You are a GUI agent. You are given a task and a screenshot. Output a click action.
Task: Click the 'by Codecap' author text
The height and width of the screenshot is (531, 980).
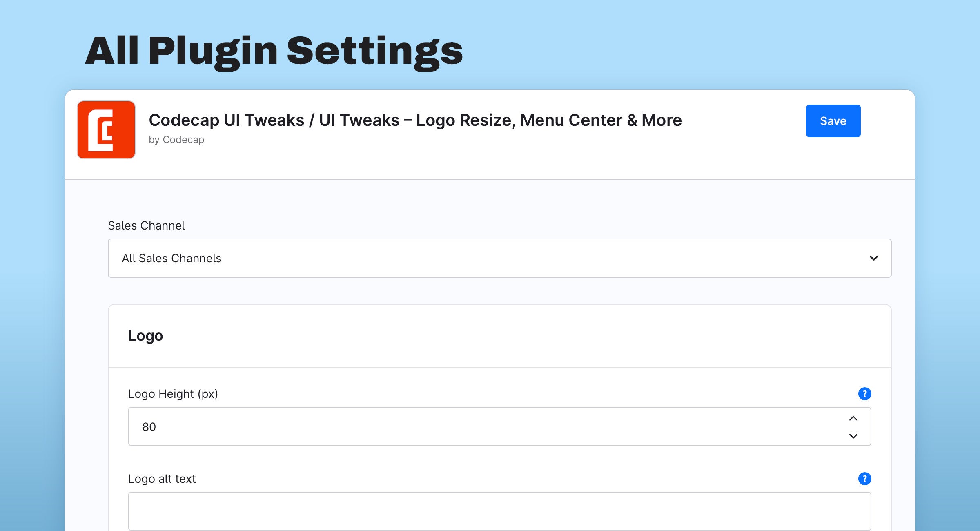[176, 140]
